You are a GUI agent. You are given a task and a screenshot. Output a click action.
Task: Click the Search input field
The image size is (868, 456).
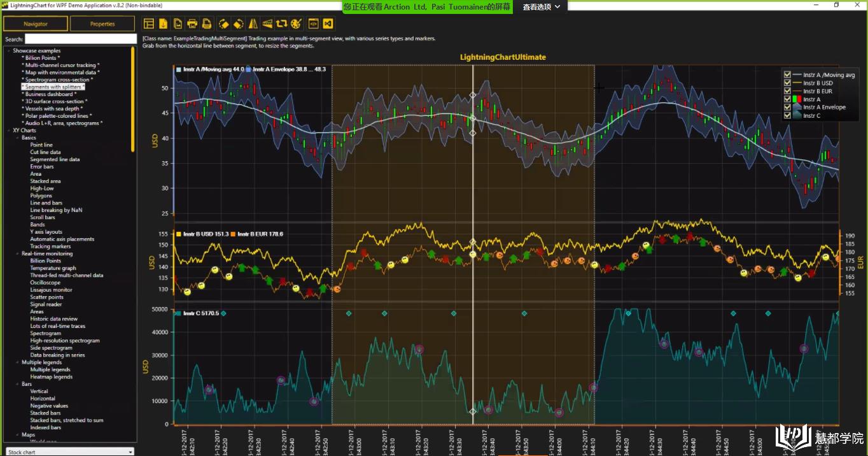pyautogui.click(x=80, y=39)
